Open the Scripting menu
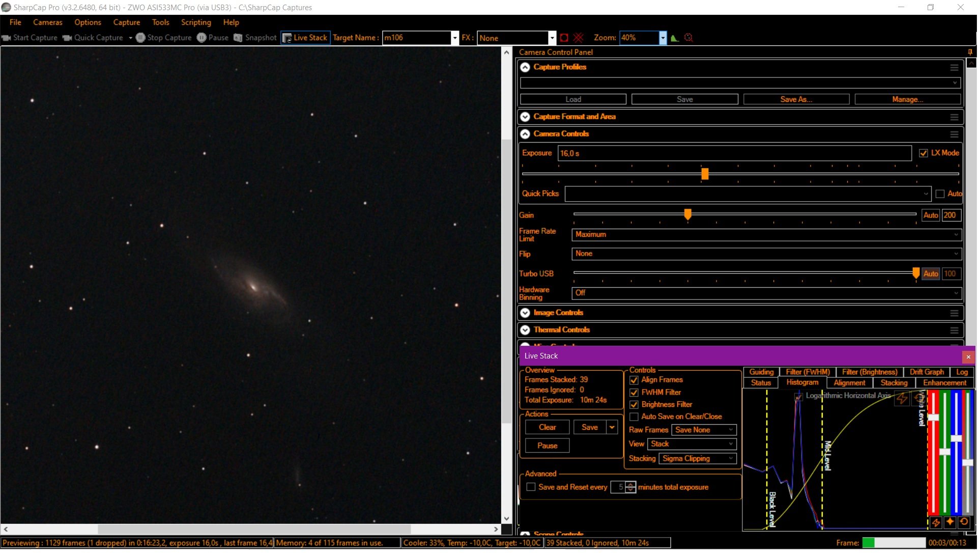Image resolution: width=980 pixels, height=553 pixels. (197, 22)
